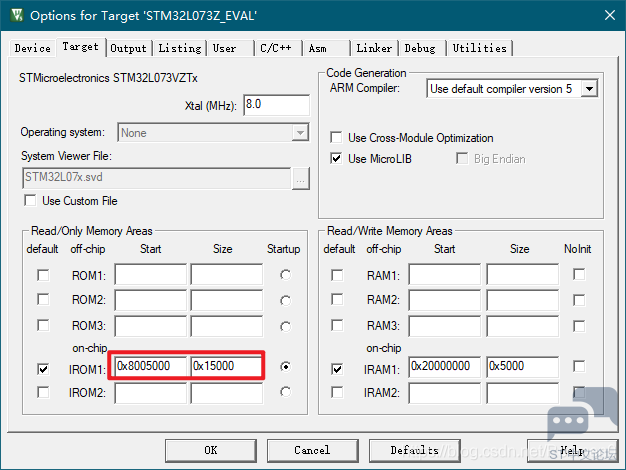The image size is (626, 470).
Task: Select the ROM3 Startup radio button
Action: [285, 327]
